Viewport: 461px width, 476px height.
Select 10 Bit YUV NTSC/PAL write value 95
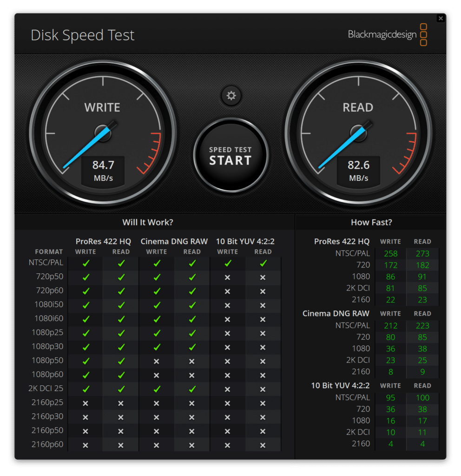pos(390,398)
